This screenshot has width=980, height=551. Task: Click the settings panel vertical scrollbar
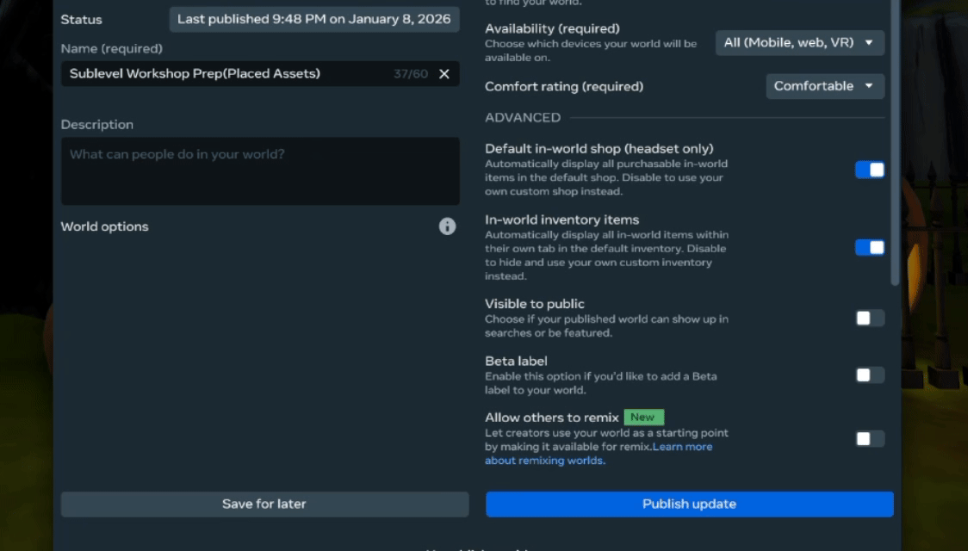[895, 138]
